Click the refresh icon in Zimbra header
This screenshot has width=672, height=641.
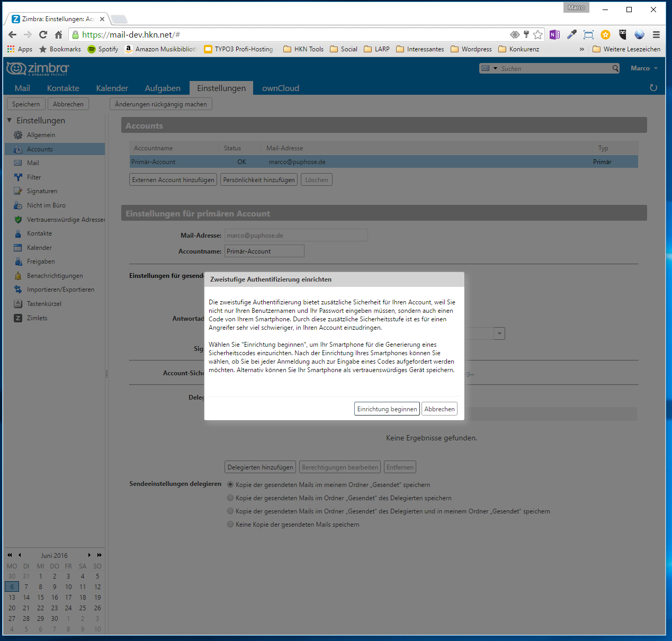coord(653,88)
